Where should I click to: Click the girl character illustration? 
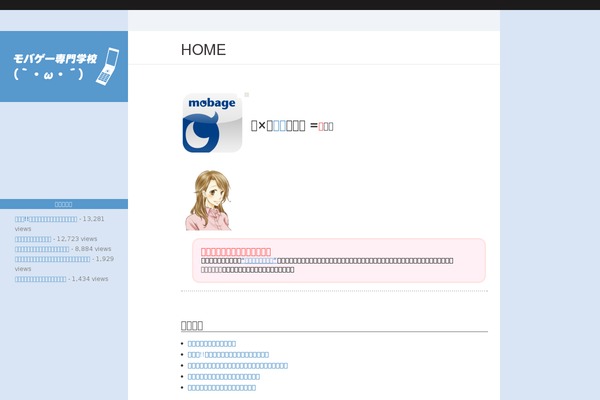(x=208, y=200)
